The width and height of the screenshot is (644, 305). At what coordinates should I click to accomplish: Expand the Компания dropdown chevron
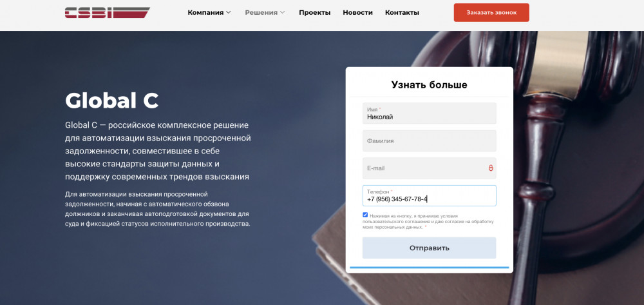(x=229, y=12)
